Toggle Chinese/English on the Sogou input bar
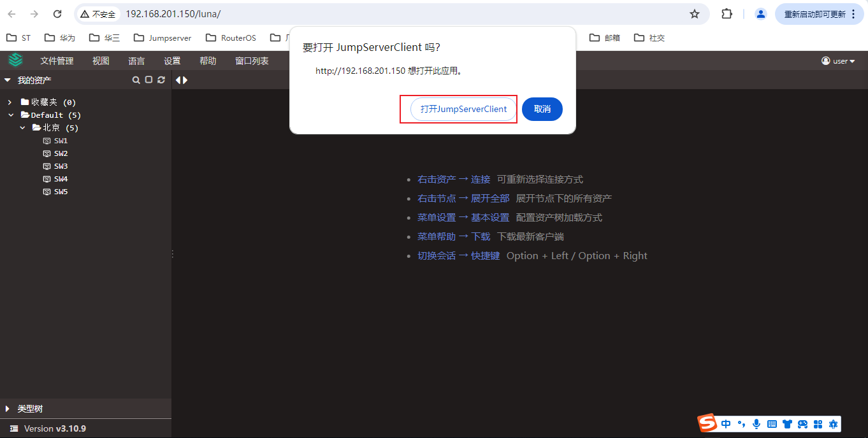This screenshot has height=438, width=868. tap(726, 423)
